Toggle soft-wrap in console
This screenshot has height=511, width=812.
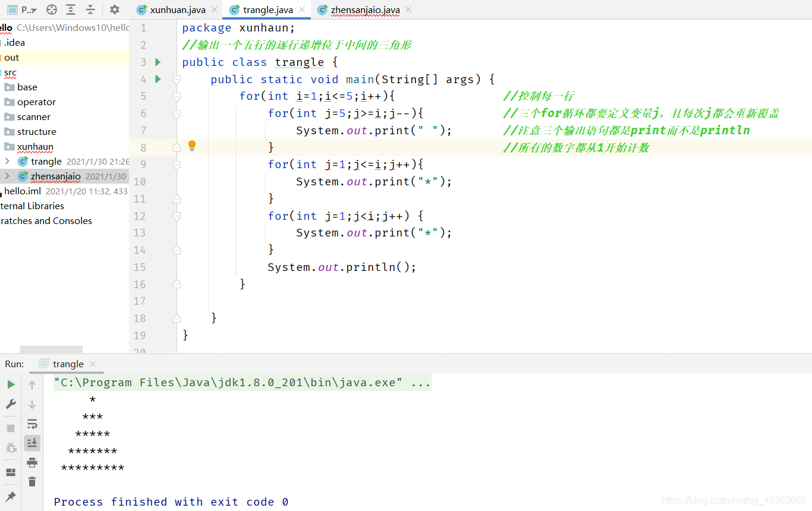point(32,424)
